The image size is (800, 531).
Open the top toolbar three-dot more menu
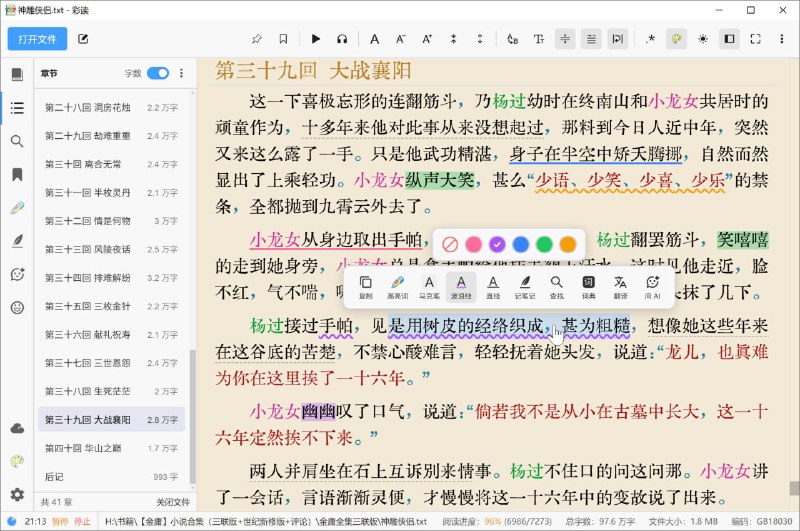782,39
